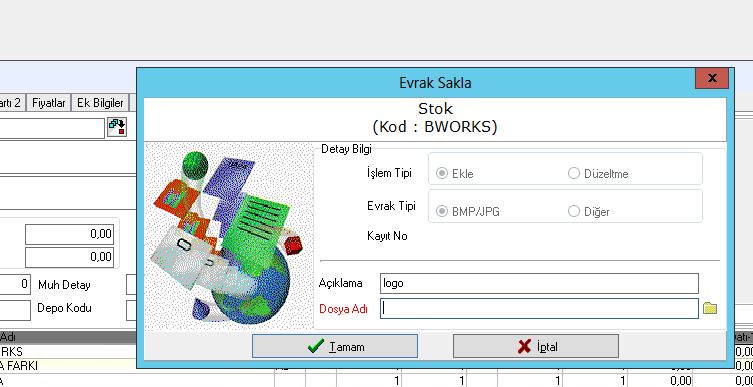This screenshot has width=753, height=387.
Task: Confirm with the Tamam button
Action: click(335, 346)
